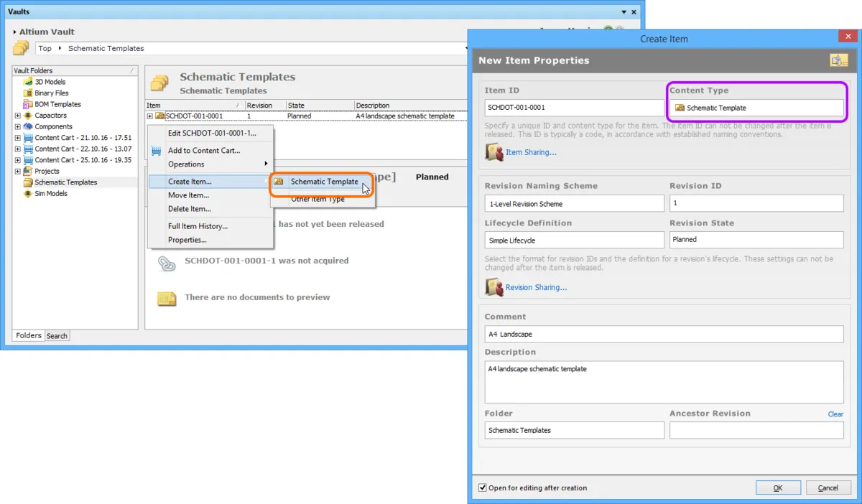862x504 pixels.
Task: Choose Edit SCHDOT-001-0001-1 from context menu
Action: (211, 133)
